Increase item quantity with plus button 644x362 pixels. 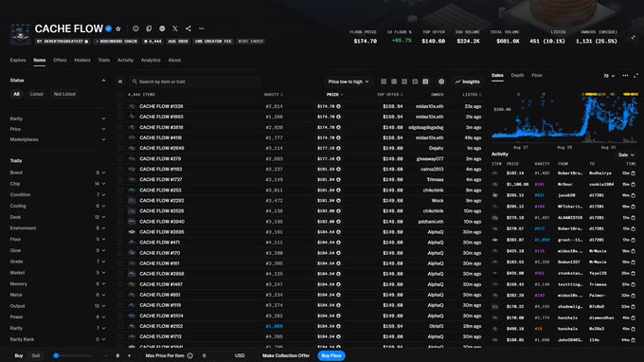coord(129,355)
